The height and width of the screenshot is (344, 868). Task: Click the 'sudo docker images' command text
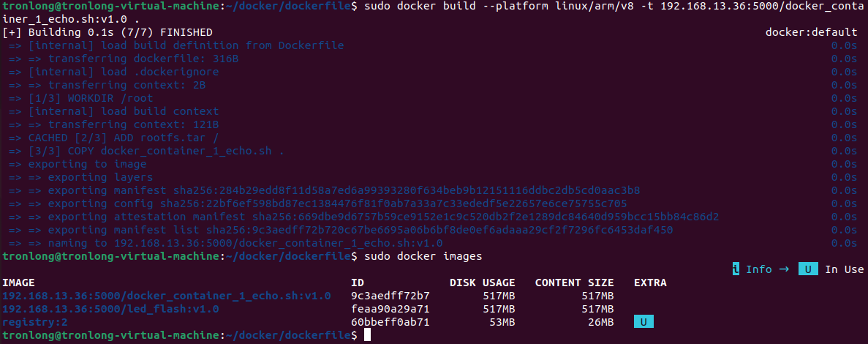point(423,256)
